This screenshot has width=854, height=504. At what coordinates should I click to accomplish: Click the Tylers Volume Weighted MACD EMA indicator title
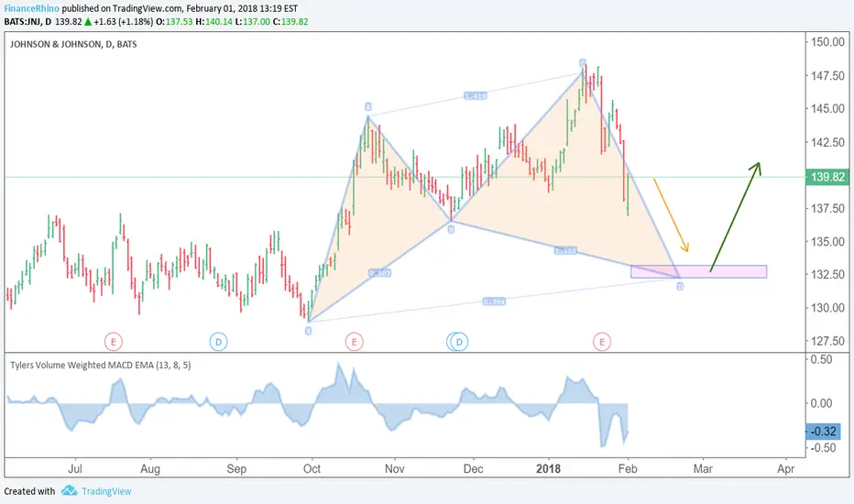click(x=100, y=365)
